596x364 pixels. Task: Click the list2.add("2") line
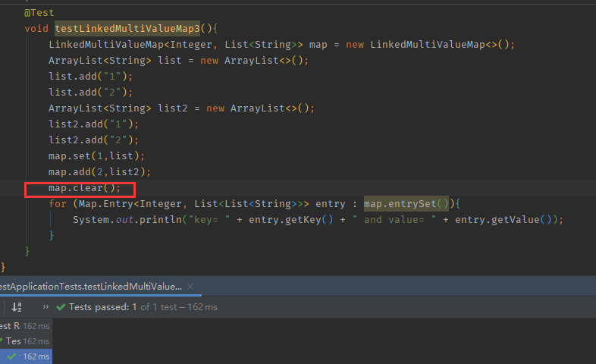point(93,140)
